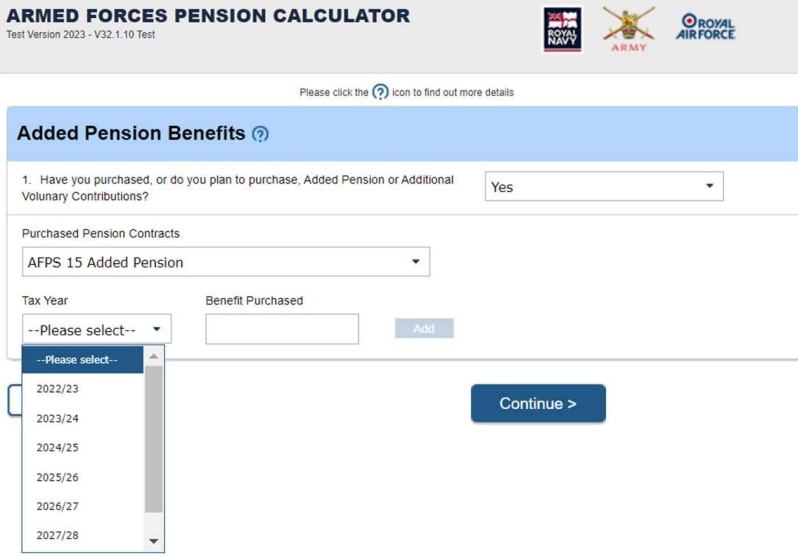Click the Royal Air Force logo
Screen dimensions: 798x558
pos(705,27)
